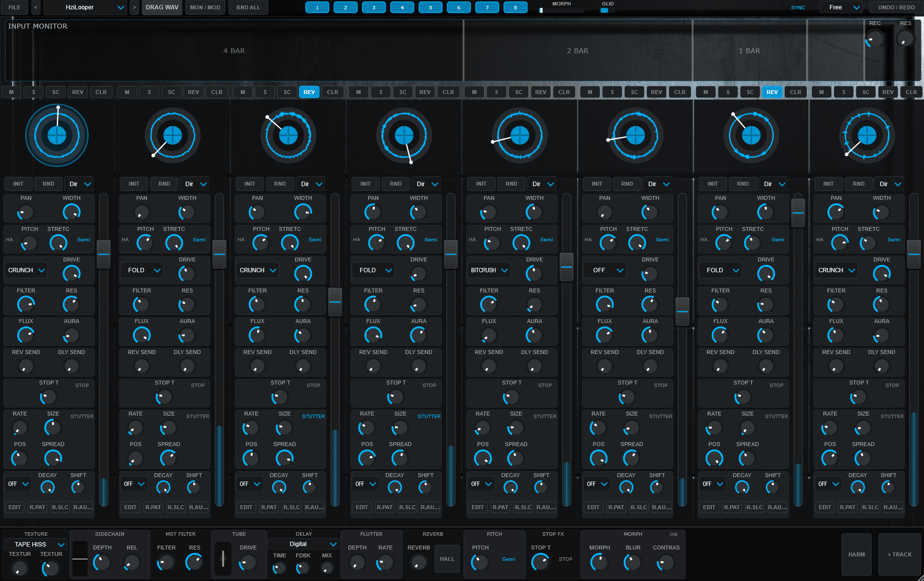
Task: Switch to preset slot 5
Action: (x=430, y=7)
